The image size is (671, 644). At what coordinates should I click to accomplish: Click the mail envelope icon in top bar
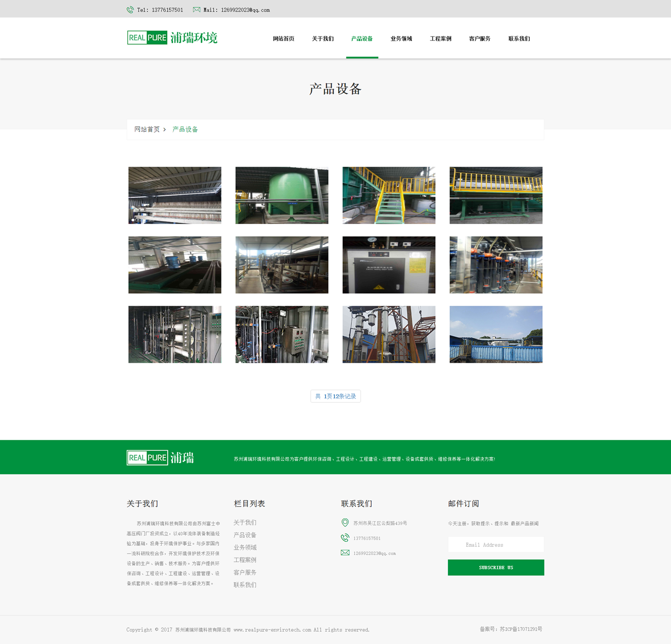(196, 10)
